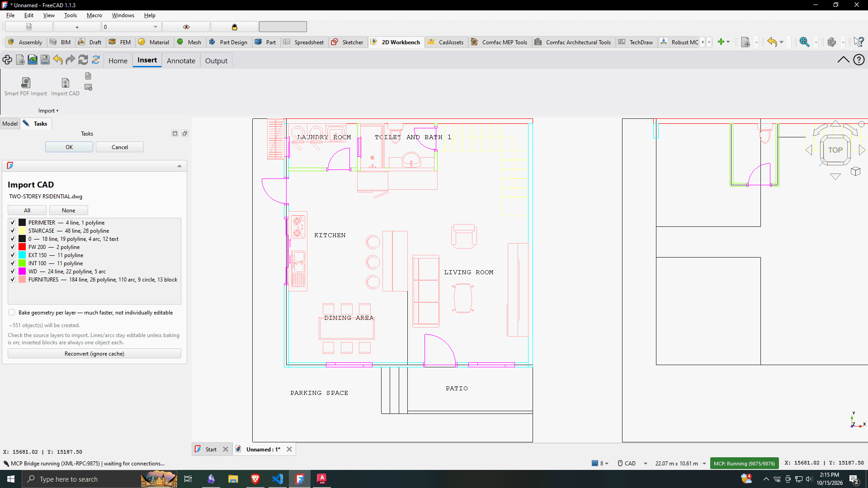Collapse the ribbon with caret icon
This screenshot has width=868, height=488.
[x=843, y=60]
